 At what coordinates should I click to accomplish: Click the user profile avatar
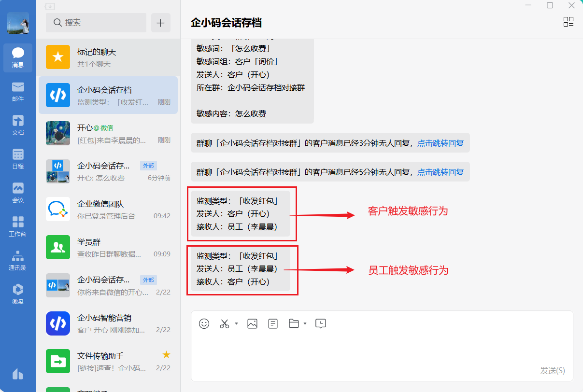click(18, 23)
